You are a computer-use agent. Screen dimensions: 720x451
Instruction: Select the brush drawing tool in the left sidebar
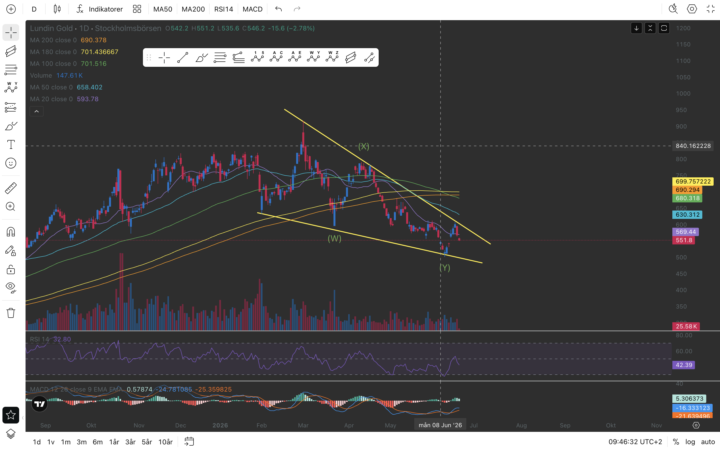point(11,126)
